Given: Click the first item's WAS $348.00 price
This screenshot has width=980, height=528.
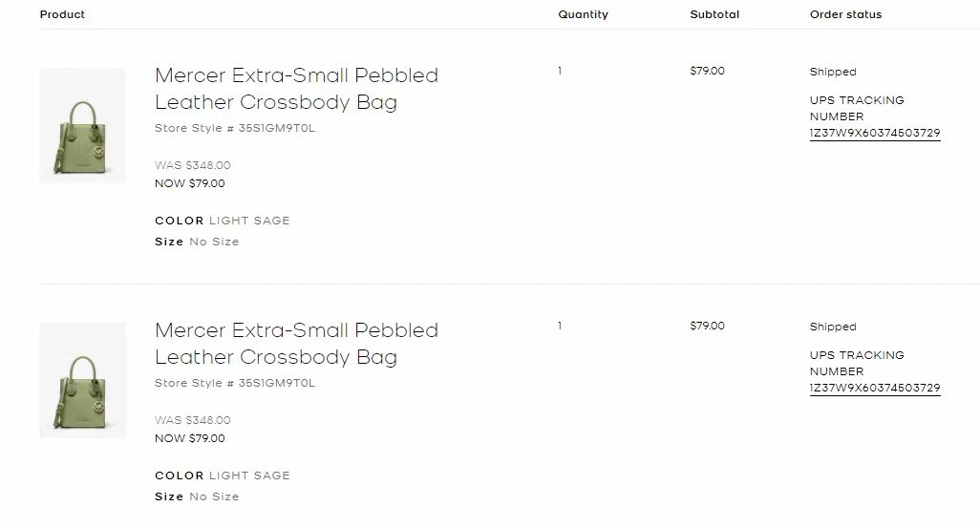Looking at the screenshot, I should [193, 165].
